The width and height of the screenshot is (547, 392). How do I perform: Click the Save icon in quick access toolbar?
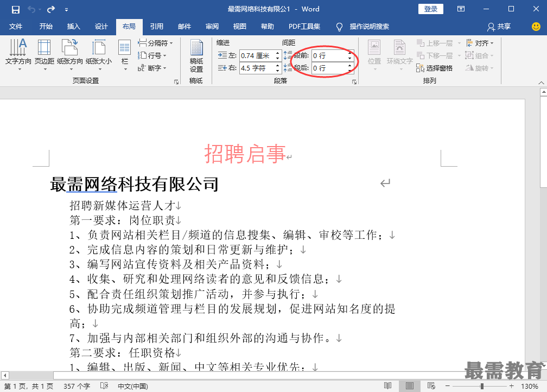tap(16, 9)
